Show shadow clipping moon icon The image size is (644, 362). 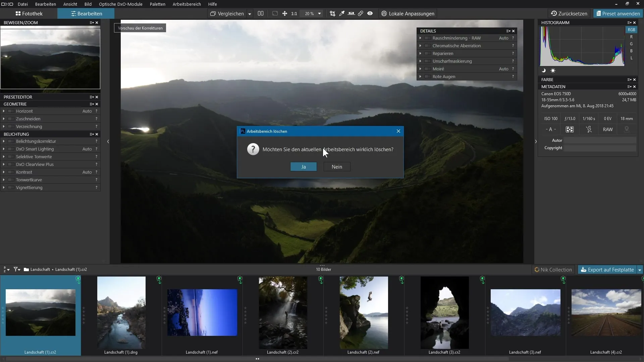click(544, 71)
